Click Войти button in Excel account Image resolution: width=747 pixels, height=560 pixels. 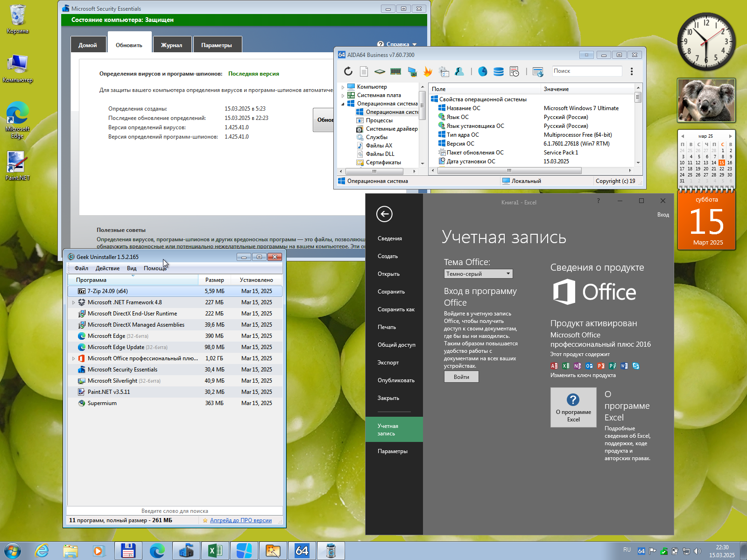pos(461,377)
